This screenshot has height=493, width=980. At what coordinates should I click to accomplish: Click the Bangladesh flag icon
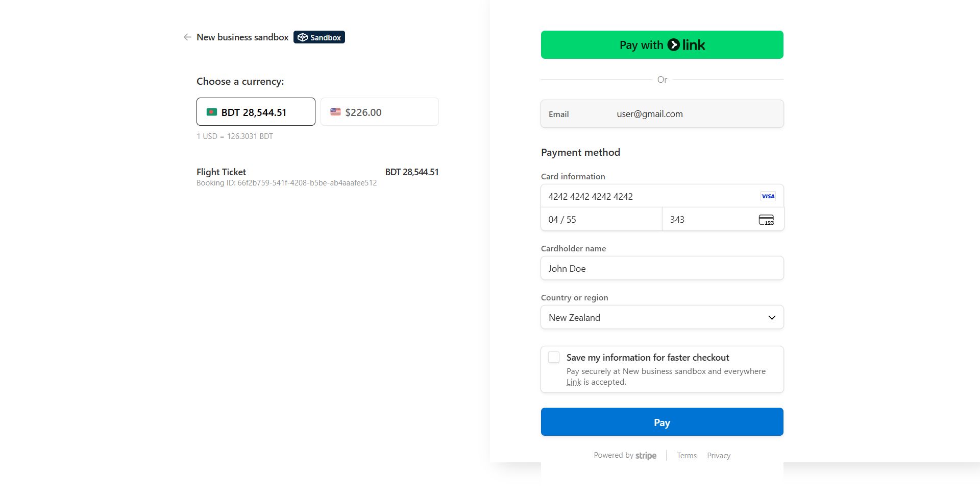pyautogui.click(x=211, y=112)
